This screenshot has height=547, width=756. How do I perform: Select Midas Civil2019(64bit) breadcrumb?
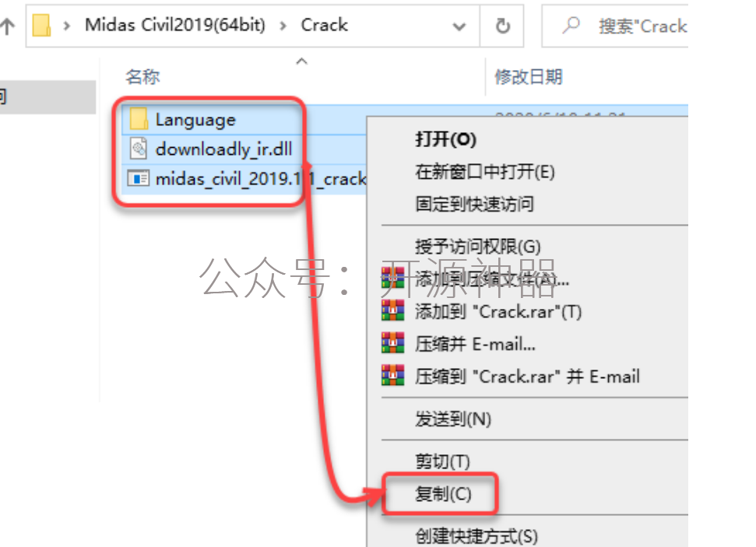175,25
